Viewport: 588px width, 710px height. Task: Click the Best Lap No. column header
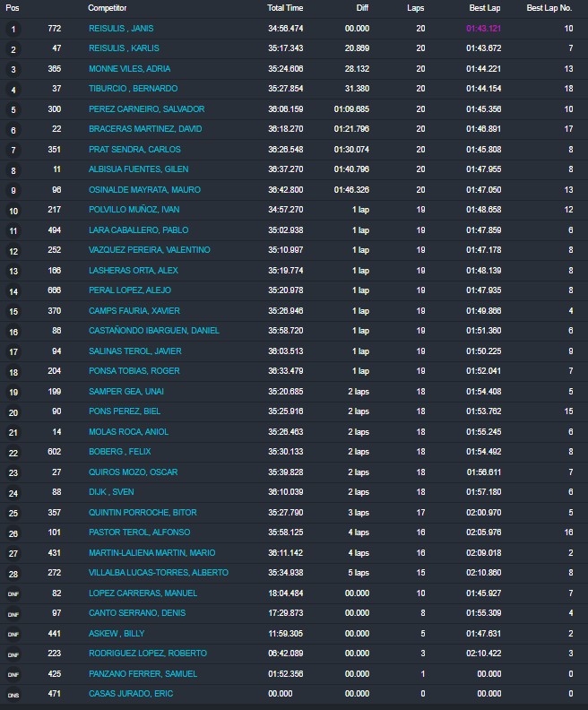[549, 7]
